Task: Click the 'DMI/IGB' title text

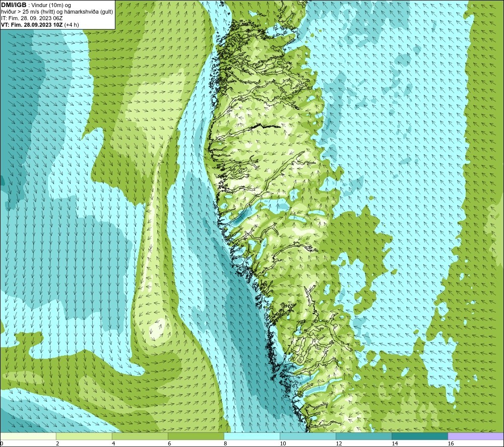Action: 14,5
